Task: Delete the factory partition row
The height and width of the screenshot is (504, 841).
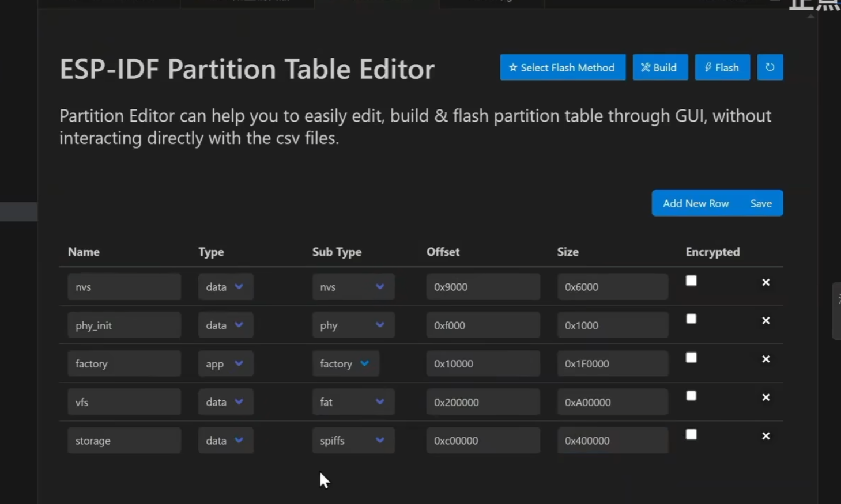Action: point(765,359)
